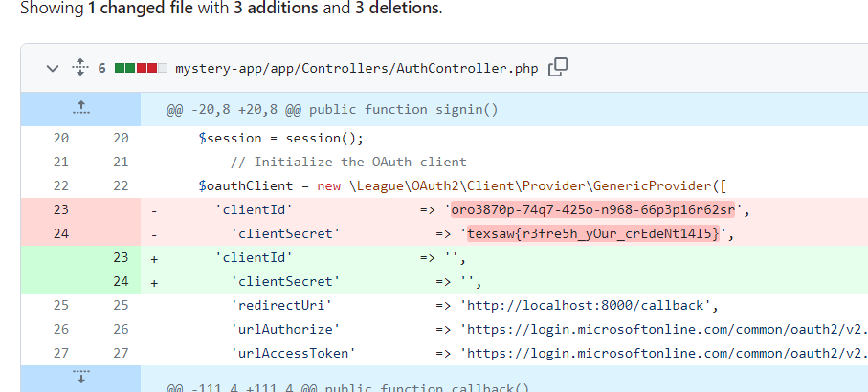868x392 pixels.
Task: Click the signin() hunk header text
Action: click(332, 109)
